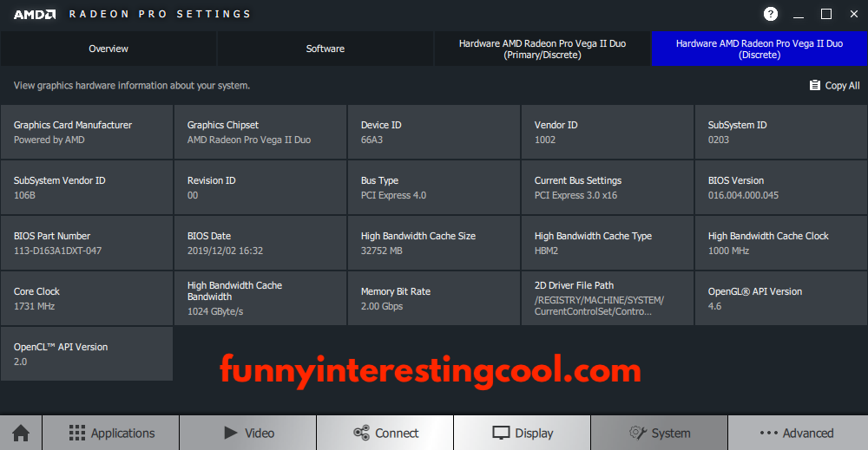The width and height of the screenshot is (868, 450).
Task: Open the help question mark icon
Action: click(x=771, y=14)
